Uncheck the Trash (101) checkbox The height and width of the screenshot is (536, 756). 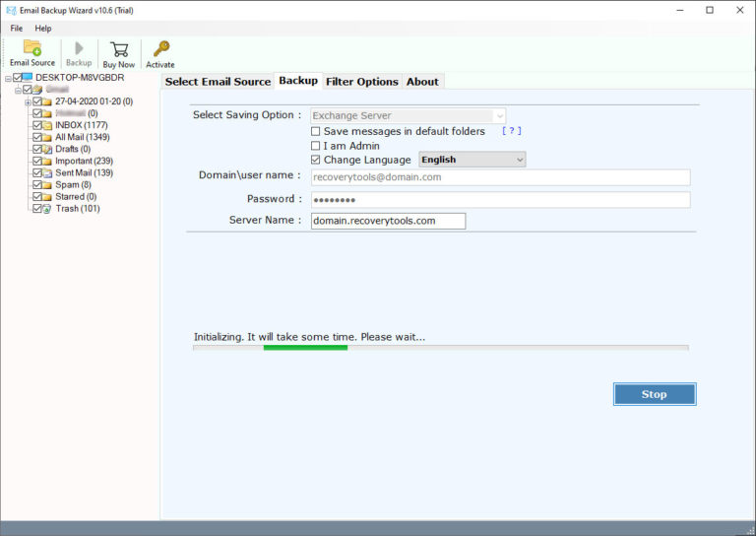(37, 209)
